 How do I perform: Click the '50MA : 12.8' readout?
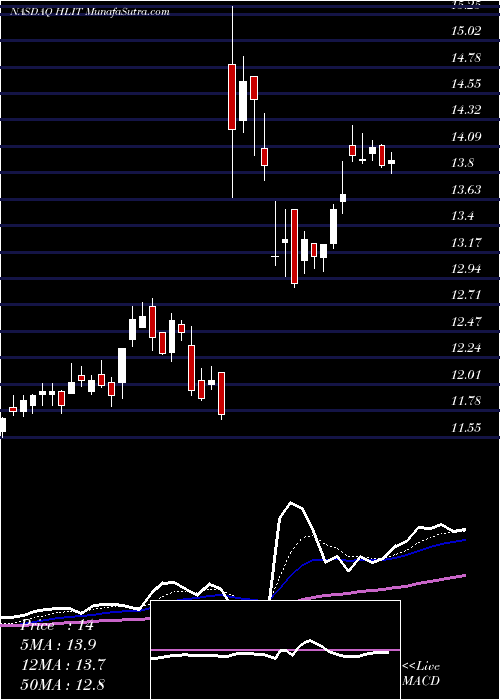click(63, 684)
